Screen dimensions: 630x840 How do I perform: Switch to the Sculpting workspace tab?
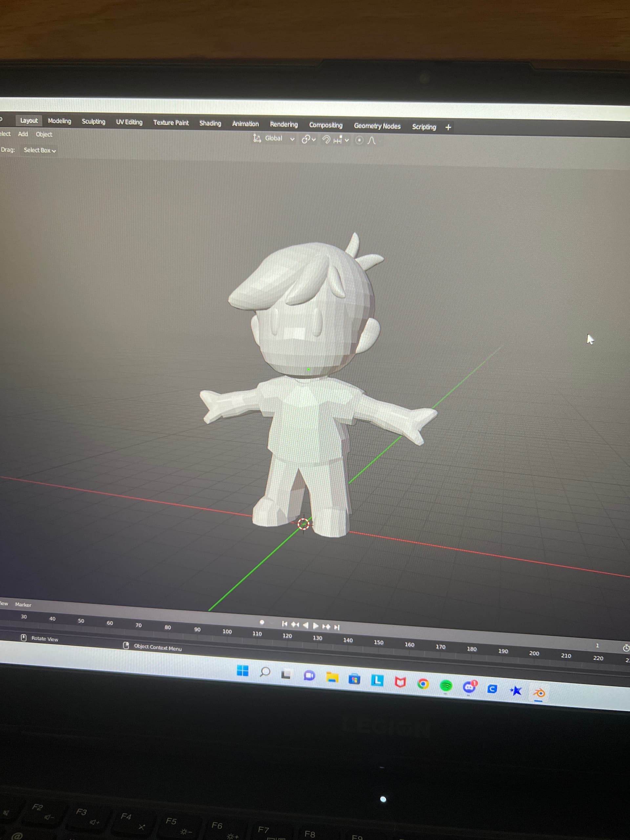pos(94,121)
